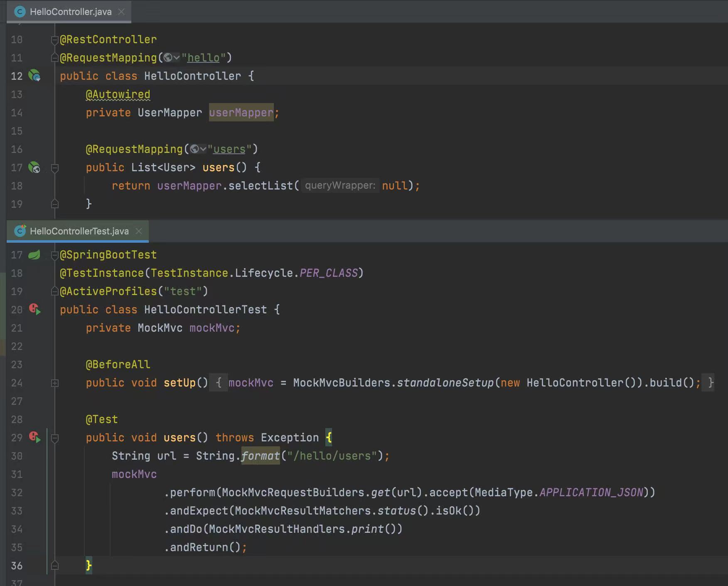
Task: Click the HelloControllerTest class name
Action: tap(205, 310)
